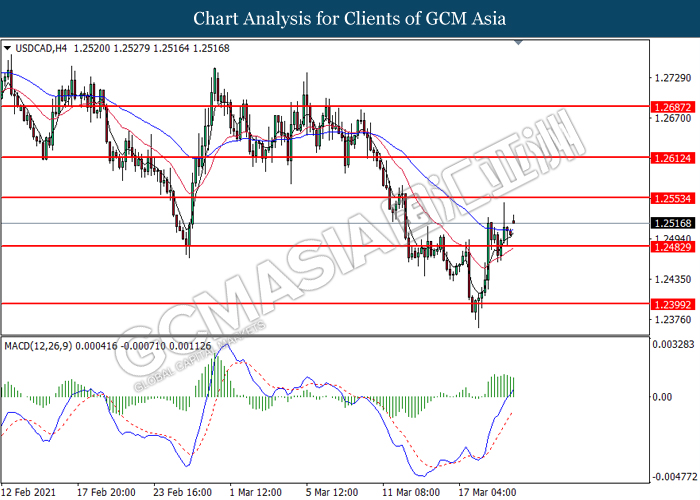The image size is (700, 500).
Task: Select the 1.23992 support level label
Action: pos(673,304)
